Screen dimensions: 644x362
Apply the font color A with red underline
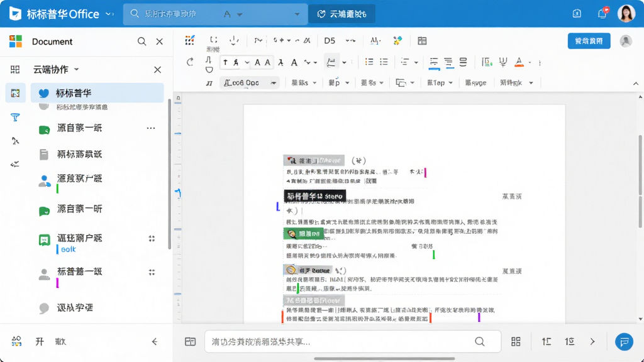[519, 62]
